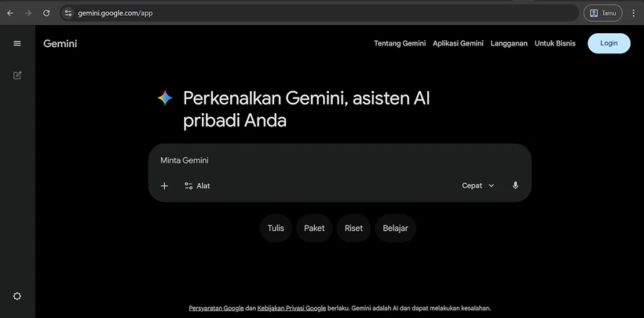The image size is (644, 318).
Task: Open Tentang Gemini link
Action: 399,43
